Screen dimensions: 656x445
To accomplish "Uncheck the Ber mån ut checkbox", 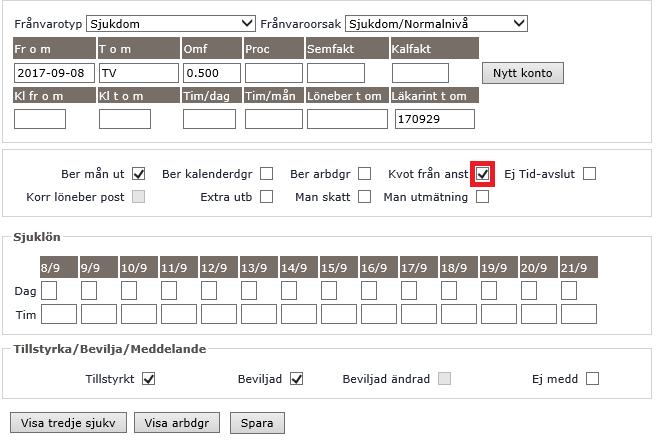I will coord(138,174).
